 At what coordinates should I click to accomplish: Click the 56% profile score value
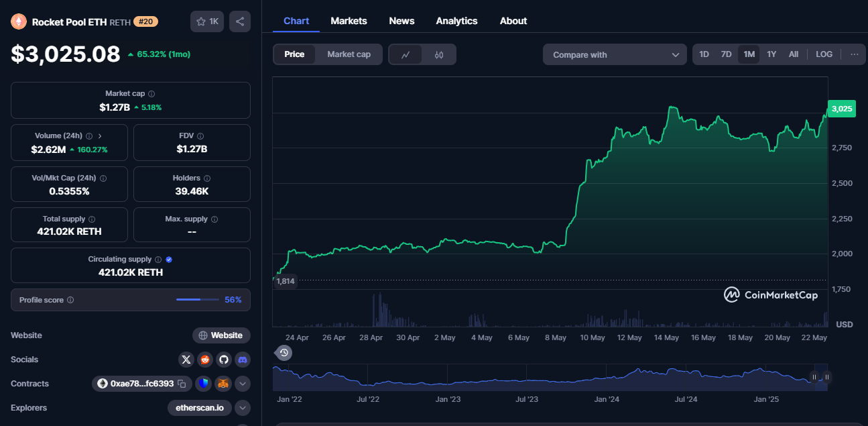point(233,300)
